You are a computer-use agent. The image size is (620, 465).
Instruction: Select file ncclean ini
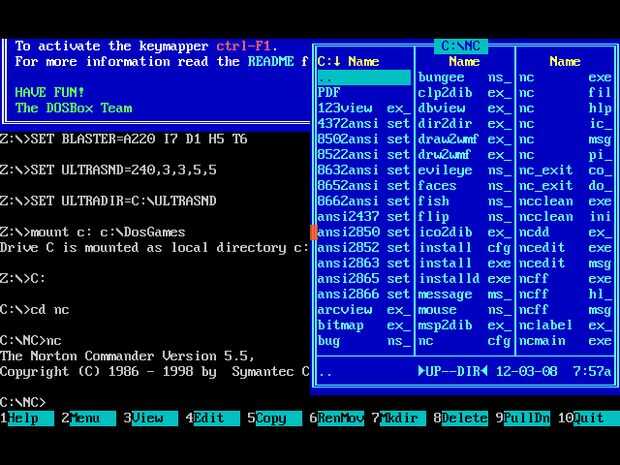click(x=565, y=217)
